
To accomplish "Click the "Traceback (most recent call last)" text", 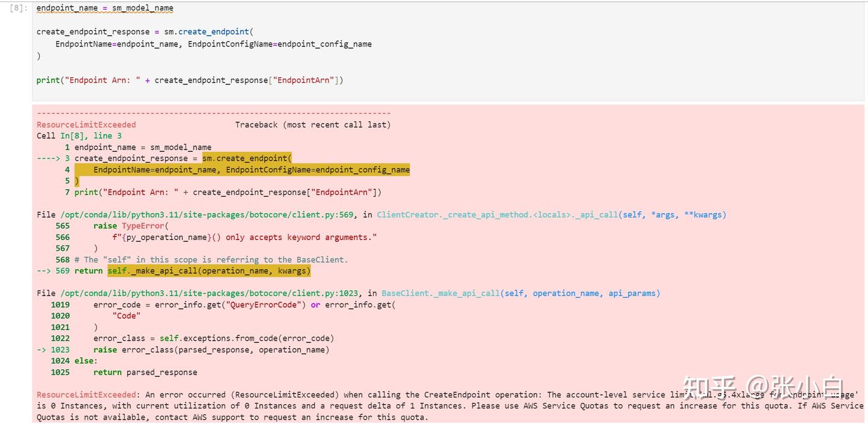I will click(312, 124).
